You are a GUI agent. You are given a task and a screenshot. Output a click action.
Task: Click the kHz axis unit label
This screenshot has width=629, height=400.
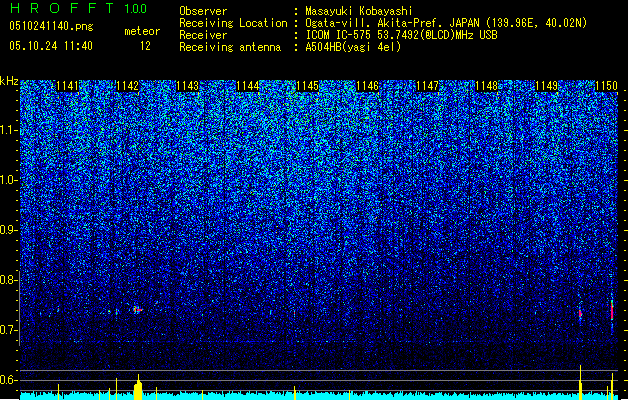9,81
